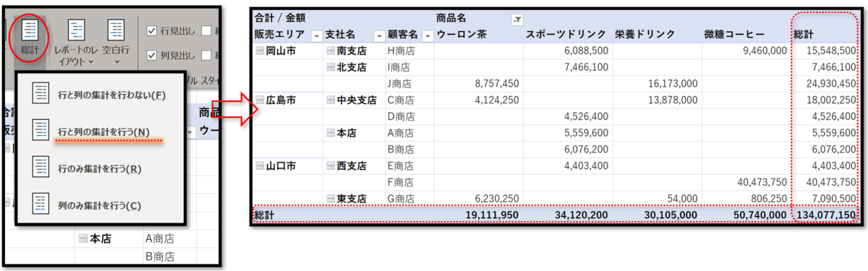Open the 顧客名 filter dropdown
This screenshot has height=271, width=868.
(x=427, y=35)
